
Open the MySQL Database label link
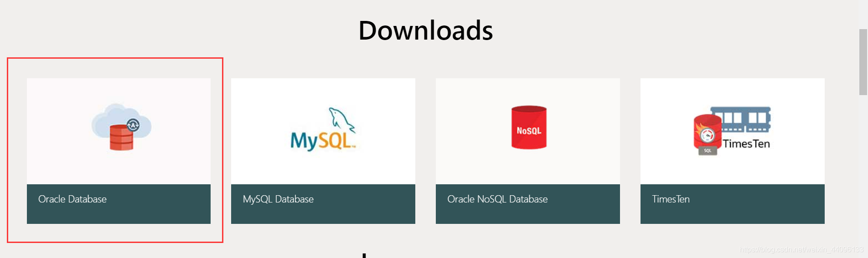coord(278,199)
